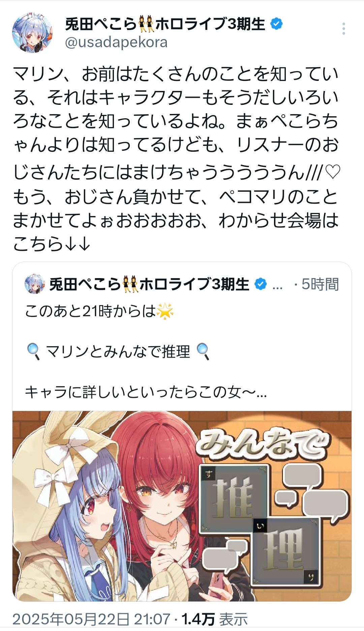Tap the right magnifying glass emoji
This screenshot has width=364, height=631.
point(203,352)
